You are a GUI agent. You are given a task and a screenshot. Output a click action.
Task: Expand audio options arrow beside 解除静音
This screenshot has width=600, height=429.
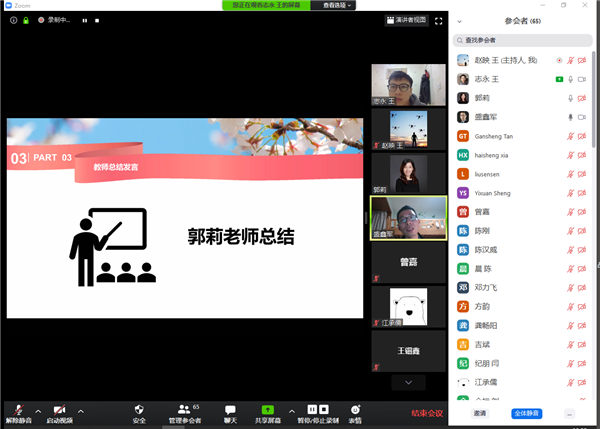click(38, 411)
